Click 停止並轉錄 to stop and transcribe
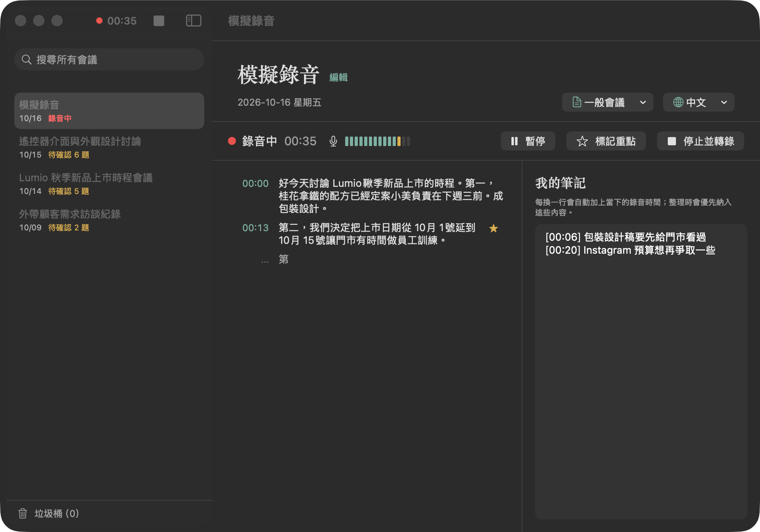This screenshot has width=760, height=532. tap(700, 141)
